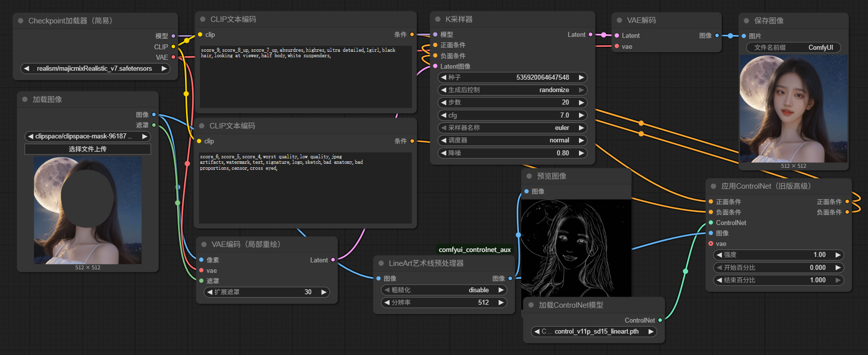Click the VAE output socket on Checkpoint加载器
Screen dimensions: 868x355
click(x=173, y=57)
